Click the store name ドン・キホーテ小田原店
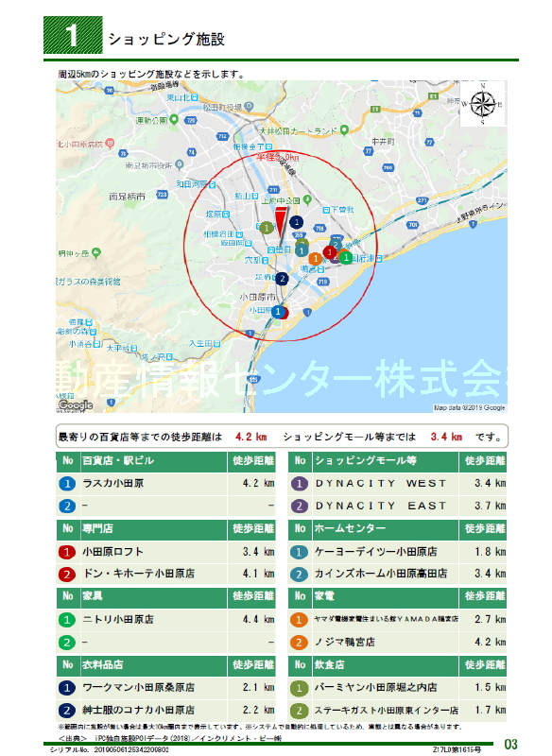 139,575
